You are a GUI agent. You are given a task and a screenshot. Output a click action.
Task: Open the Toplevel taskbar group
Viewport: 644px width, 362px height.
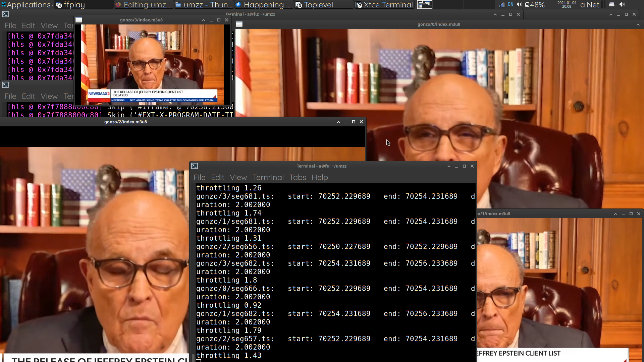pos(324,5)
